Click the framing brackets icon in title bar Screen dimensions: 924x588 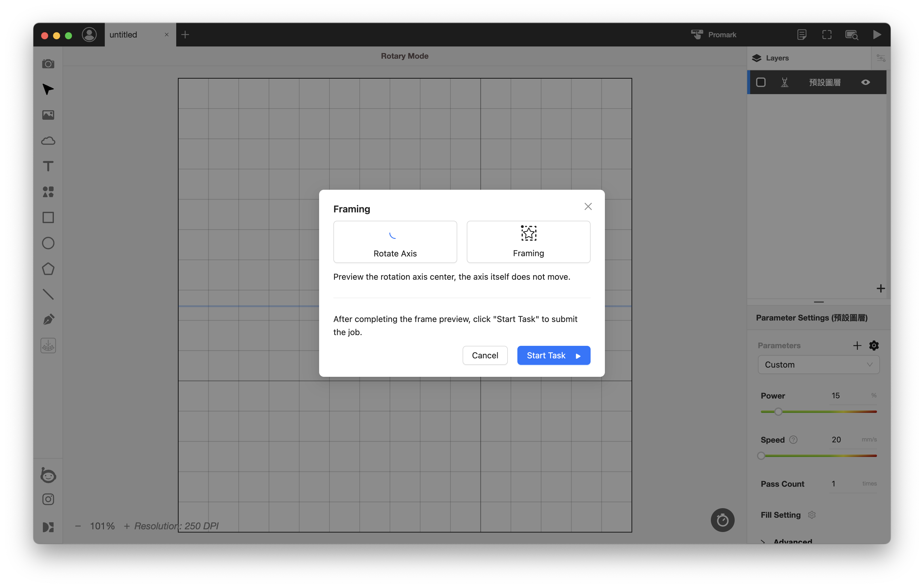(x=827, y=35)
